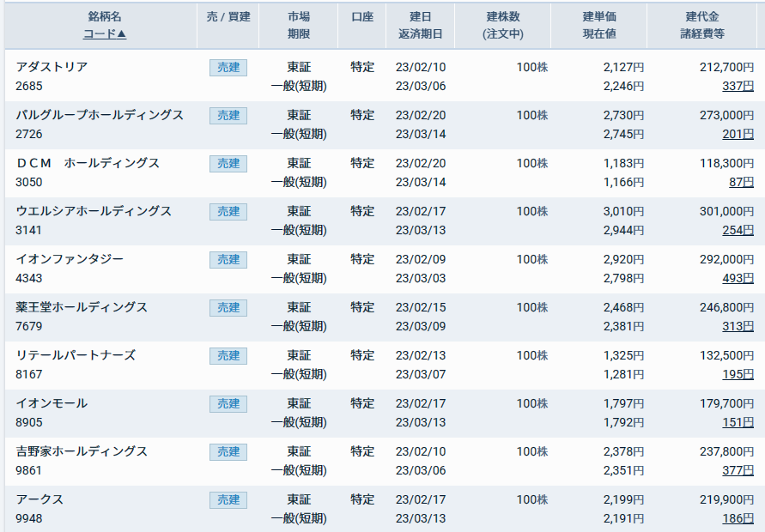765x532 pixels.
Task: Open the 186円 expenses link
Action: 738,518
